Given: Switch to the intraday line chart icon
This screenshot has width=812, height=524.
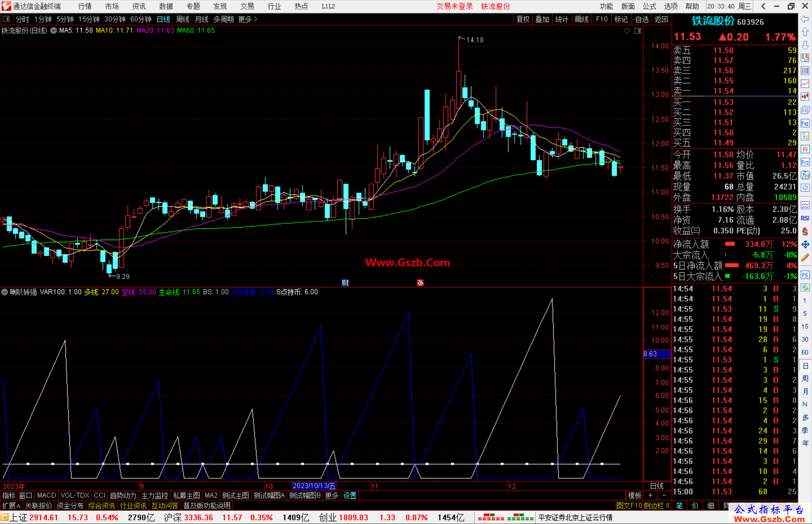Looking at the screenshot, I should click(x=805, y=84).
